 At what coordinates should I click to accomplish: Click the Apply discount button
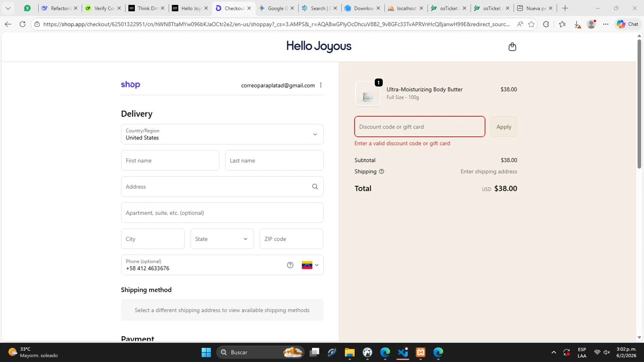pos(504,127)
